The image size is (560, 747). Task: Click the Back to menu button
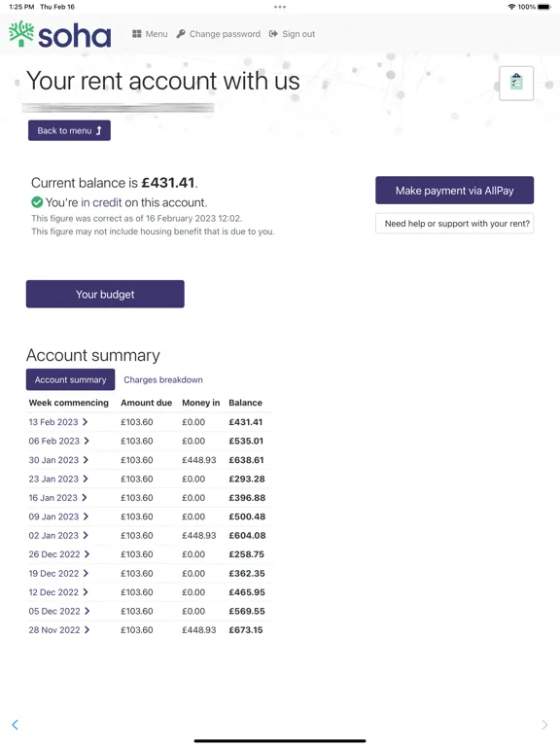click(x=70, y=130)
